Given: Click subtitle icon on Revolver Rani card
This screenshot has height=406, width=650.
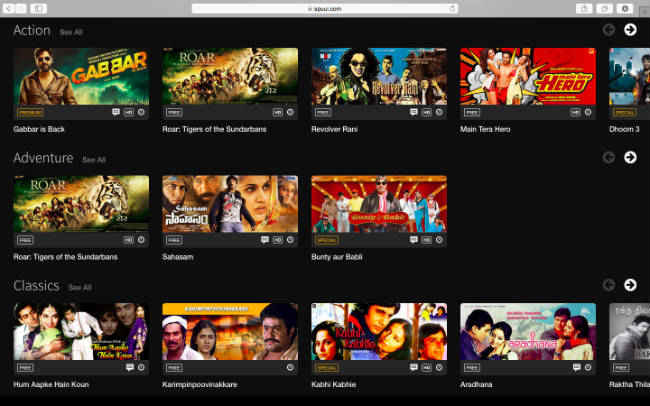Looking at the screenshot, I should point(414,112).
